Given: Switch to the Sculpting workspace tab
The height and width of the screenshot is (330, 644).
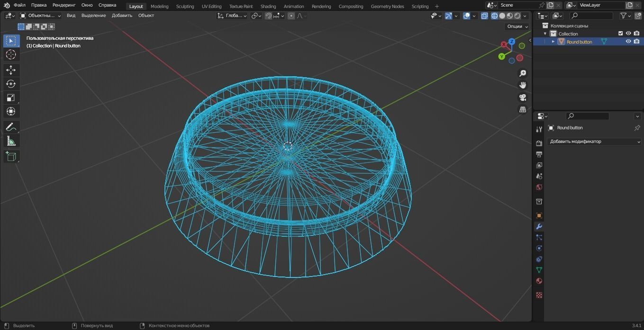Looking at the screenshot, I should click(185, 6).
